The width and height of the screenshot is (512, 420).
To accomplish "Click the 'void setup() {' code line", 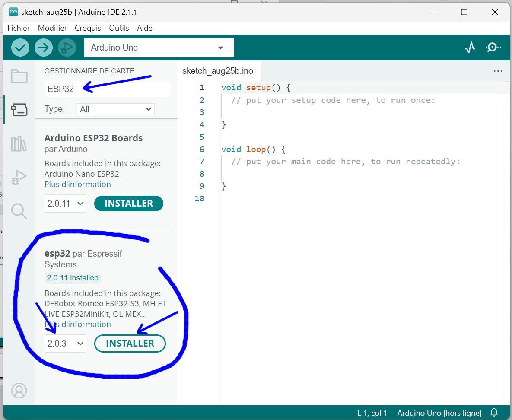I will [x=256, y=88].
